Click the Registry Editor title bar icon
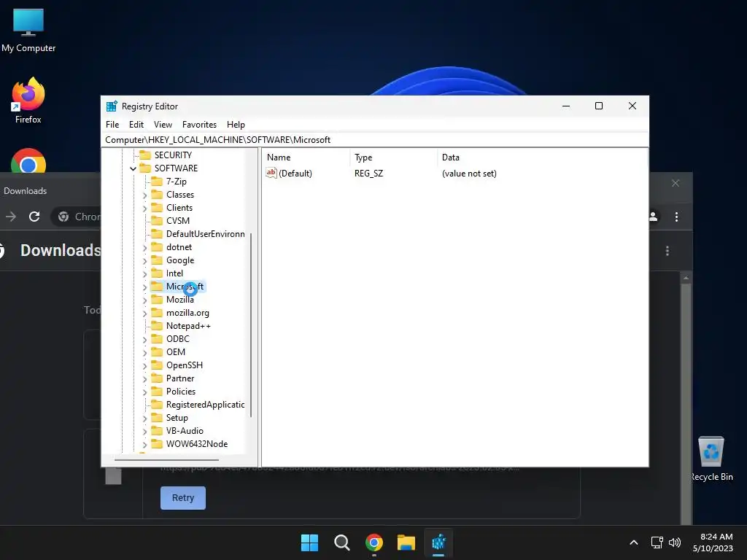The width and height of the screenshot is (747, 560). coord(112,106)
